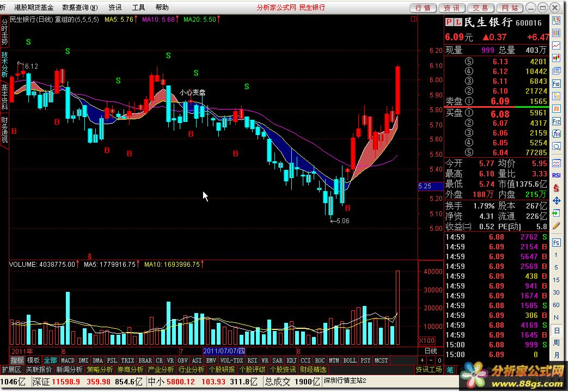Click the Fs time-sharing icon
This screenshot has width=569, height=392.
tap(556, 242)
